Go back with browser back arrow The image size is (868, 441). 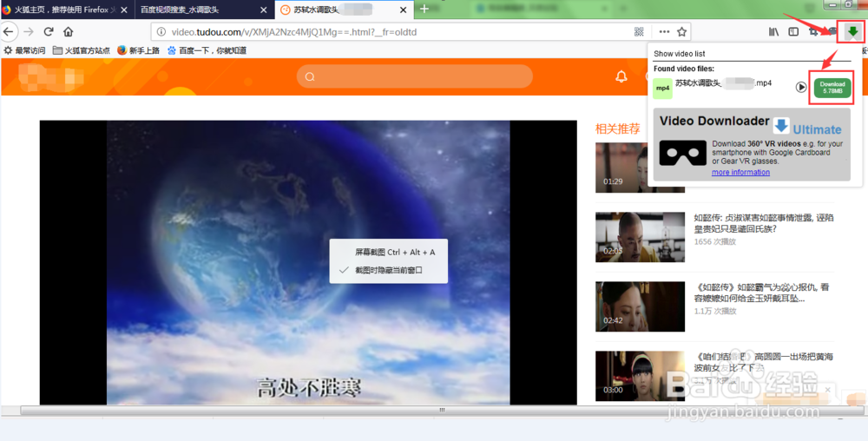8,31
